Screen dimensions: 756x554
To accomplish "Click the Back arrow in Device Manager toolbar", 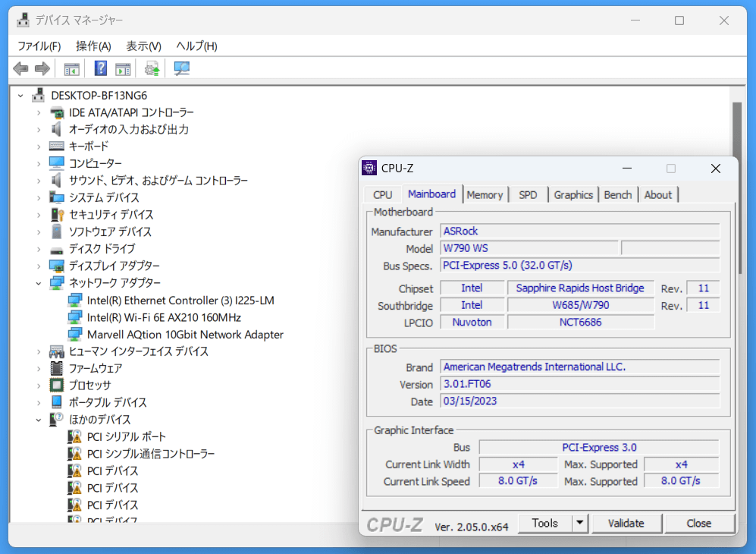I will click(x=20, y=69).
